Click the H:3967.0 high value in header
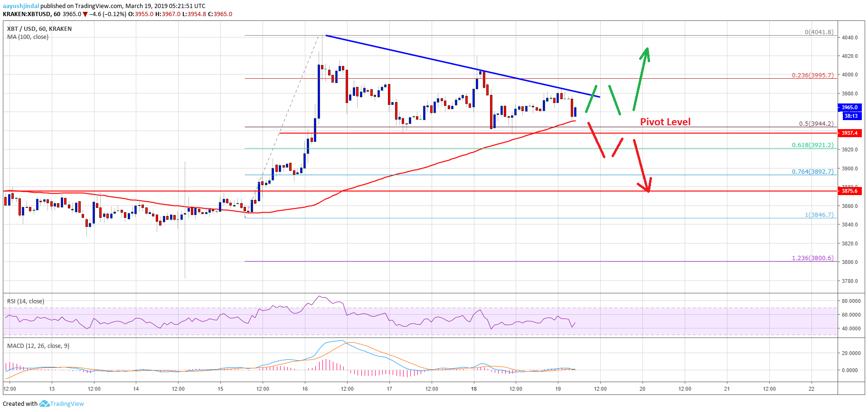Image resolution: width=868 pixels, height=412 pixels. click(x=168, y=14)
